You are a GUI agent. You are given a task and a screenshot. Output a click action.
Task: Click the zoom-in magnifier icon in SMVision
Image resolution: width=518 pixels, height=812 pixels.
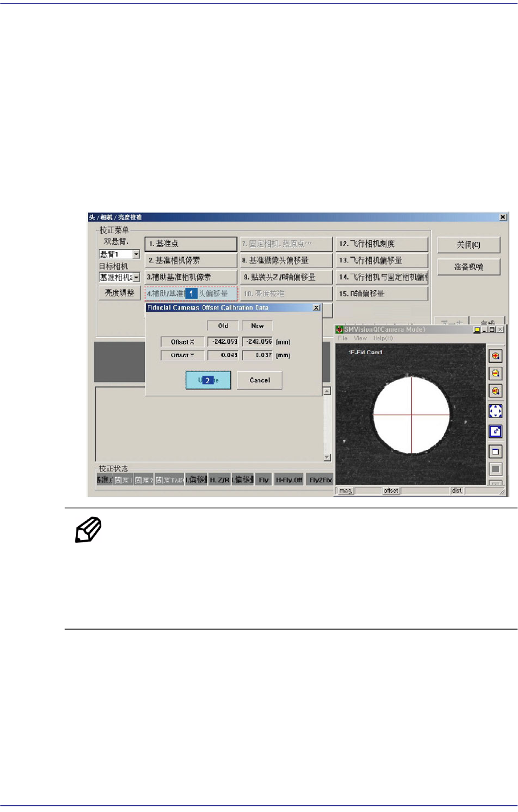[496, 356]
